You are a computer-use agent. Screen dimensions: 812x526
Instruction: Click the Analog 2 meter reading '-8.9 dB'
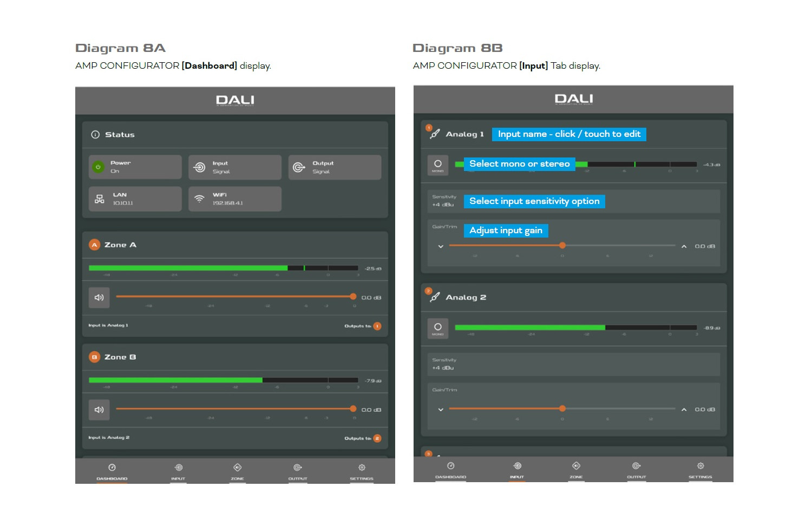coord(712,328)
